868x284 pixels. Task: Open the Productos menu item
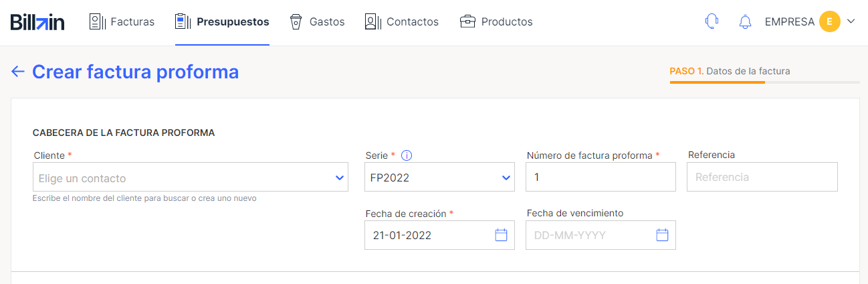click(496, 21)
